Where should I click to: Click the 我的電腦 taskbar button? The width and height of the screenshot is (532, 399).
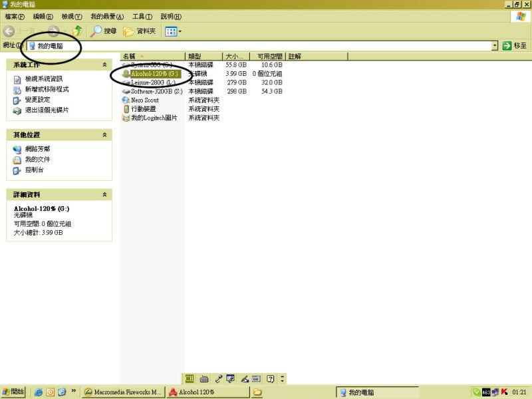point(377,392)
